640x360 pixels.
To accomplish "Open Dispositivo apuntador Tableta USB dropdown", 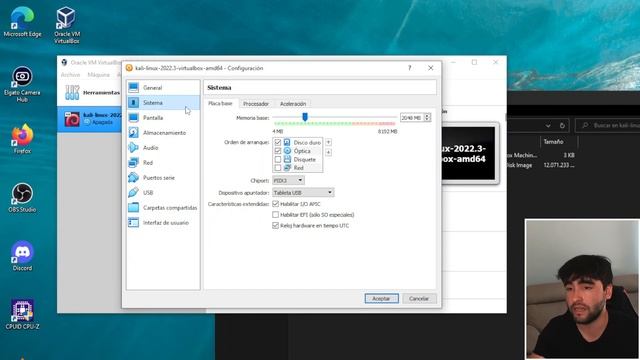I will (x=303, y=193).
